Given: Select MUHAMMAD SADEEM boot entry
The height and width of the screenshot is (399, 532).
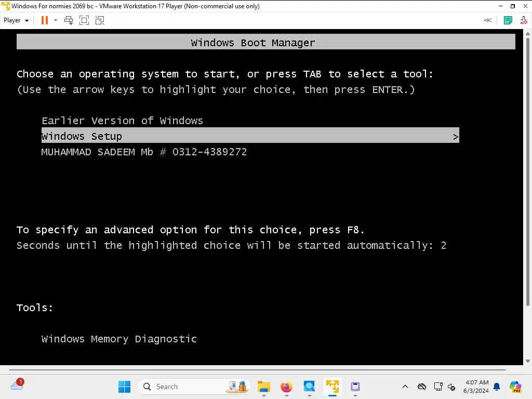Looking at the screenshot, I should (144, 152).
